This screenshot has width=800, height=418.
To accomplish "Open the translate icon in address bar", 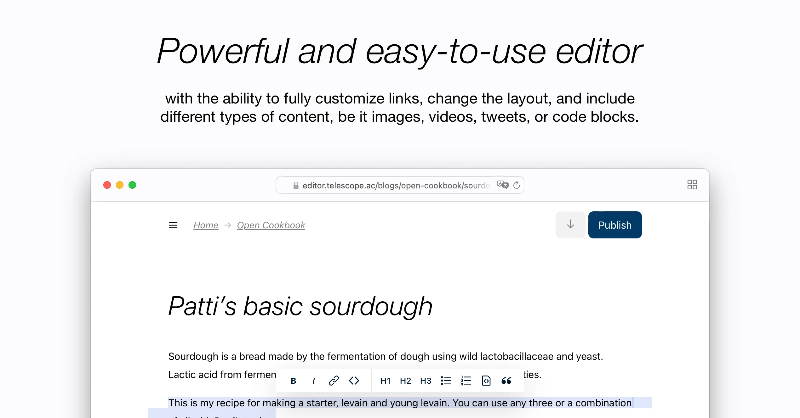I will 503,185.
